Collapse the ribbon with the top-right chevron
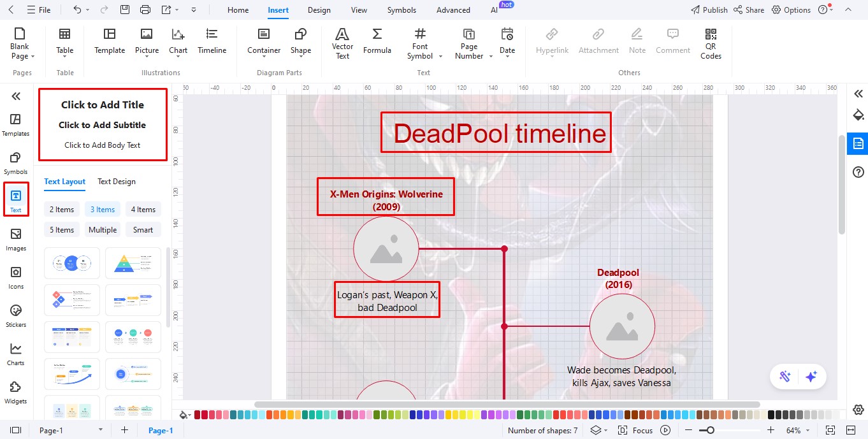The image size is (868, 439). (848, 10)
